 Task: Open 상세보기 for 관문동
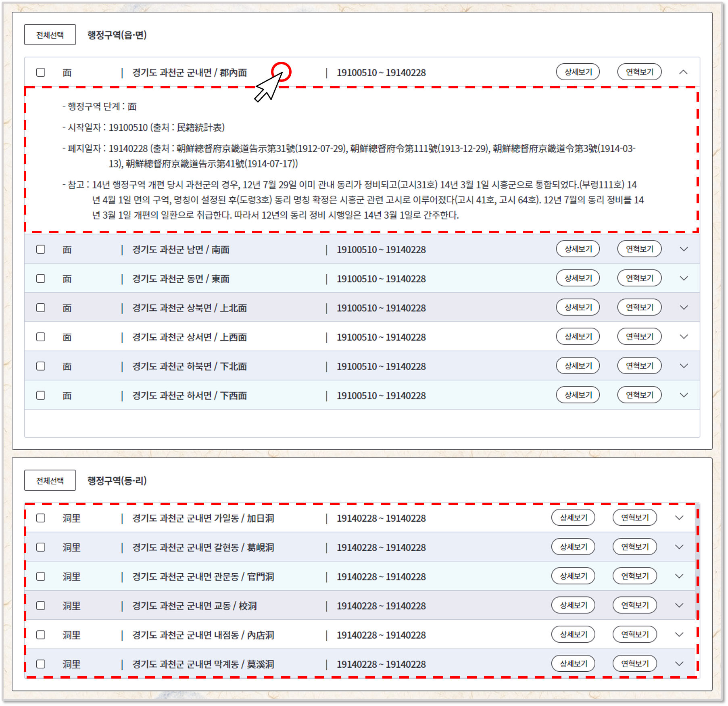coord(573,576)
